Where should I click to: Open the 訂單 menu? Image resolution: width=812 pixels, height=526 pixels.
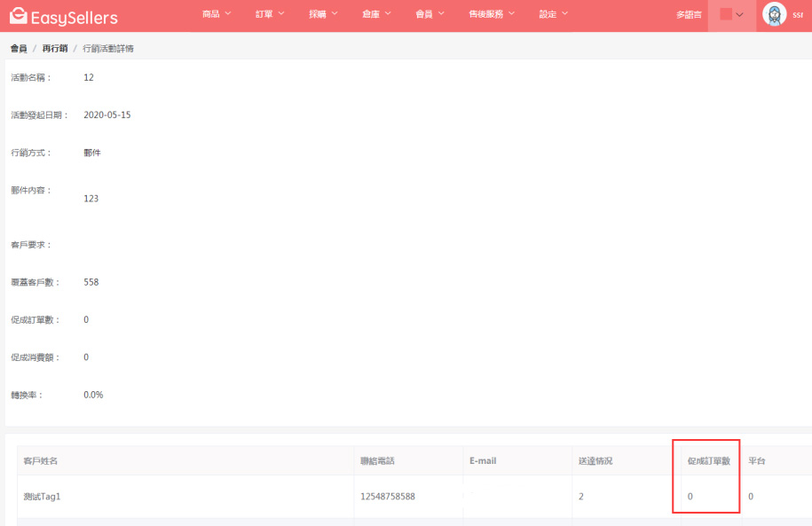click(x=270, y=14)
